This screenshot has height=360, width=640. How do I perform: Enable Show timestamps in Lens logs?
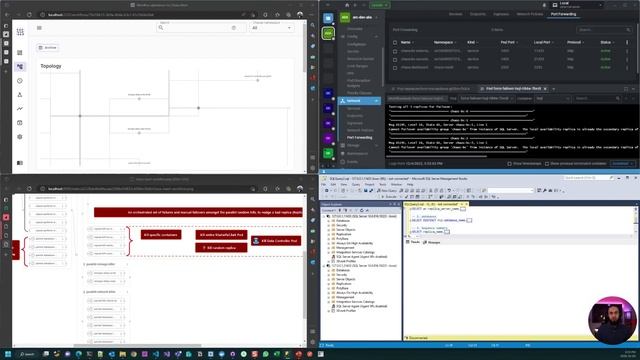509,164
